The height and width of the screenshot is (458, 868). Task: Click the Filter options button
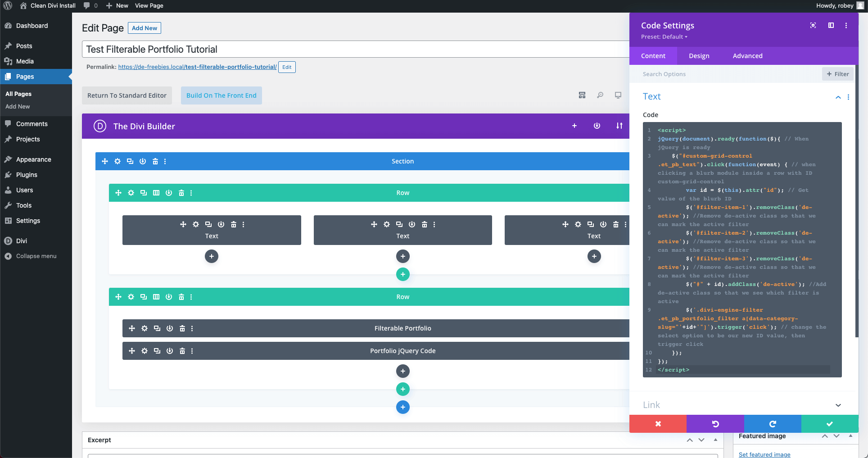[838, 74]
